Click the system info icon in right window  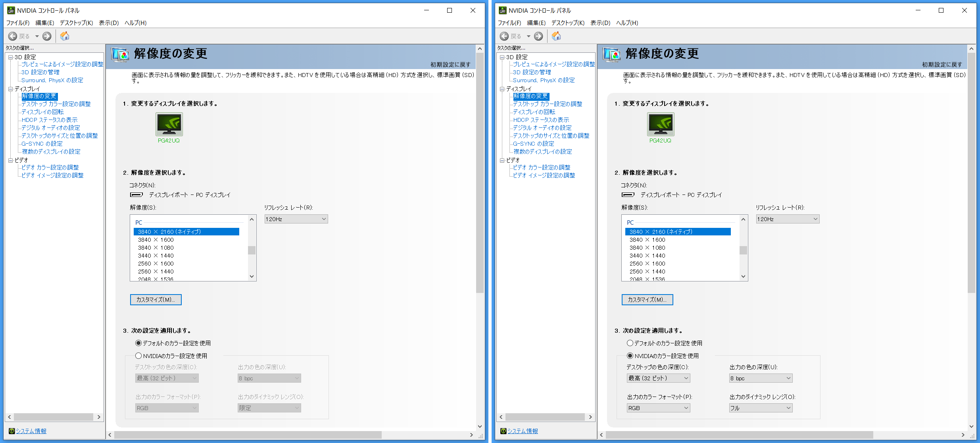[503, 431]
